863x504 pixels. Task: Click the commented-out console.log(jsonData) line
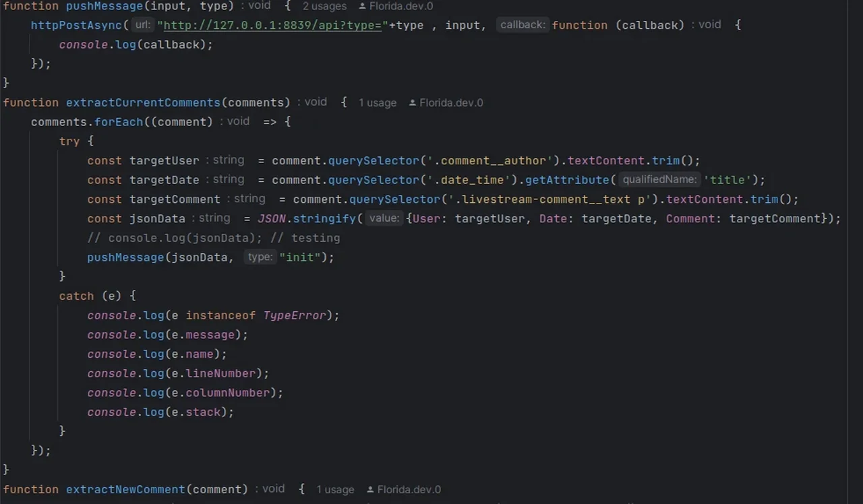coord(213,238)
